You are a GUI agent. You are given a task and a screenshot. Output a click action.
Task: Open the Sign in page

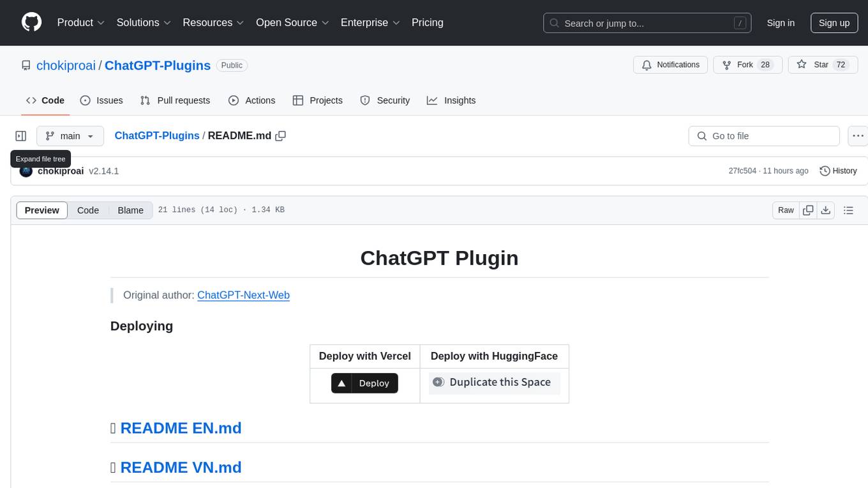781,23
